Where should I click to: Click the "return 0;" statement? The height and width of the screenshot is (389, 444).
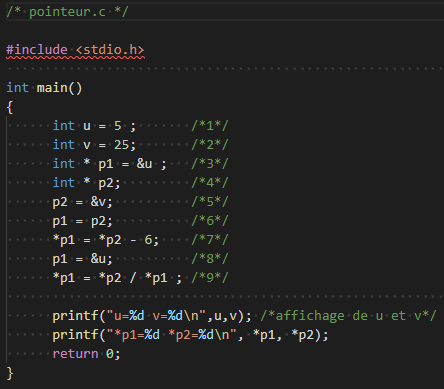(86, 354)
